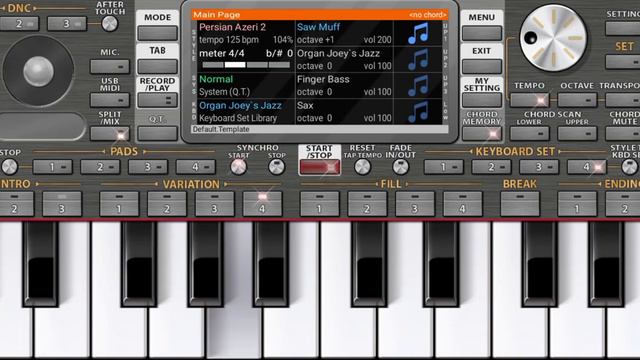Click the Synchro Start round button
640x360 pixels.
coord(238,167)
